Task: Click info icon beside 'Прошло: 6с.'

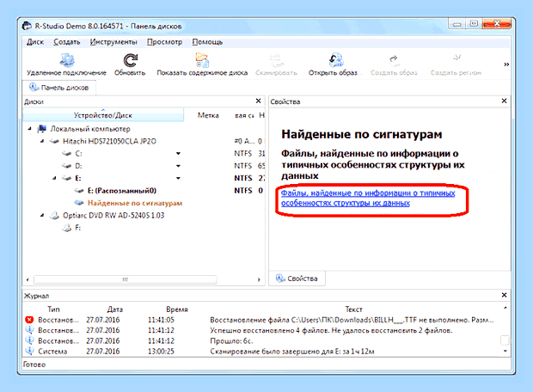Action: 29,340
